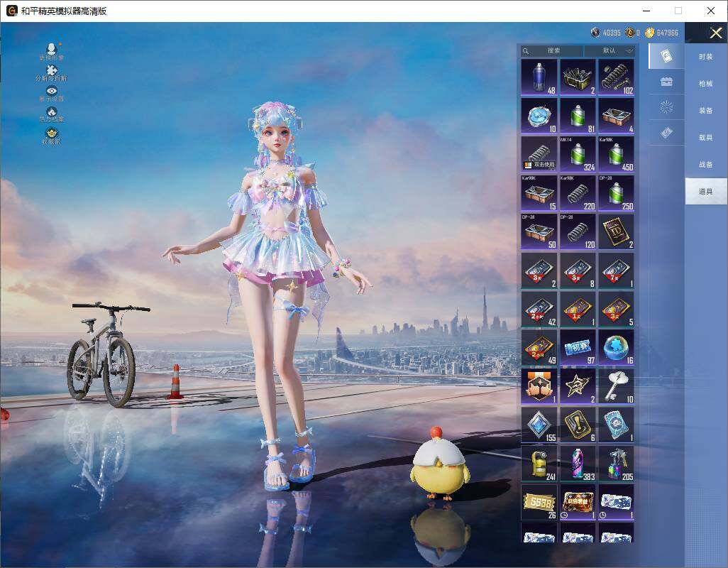The height and width of the screenshot is (568, 728).
Task: Select the spray gun item (205)
Action: [616, 464]
